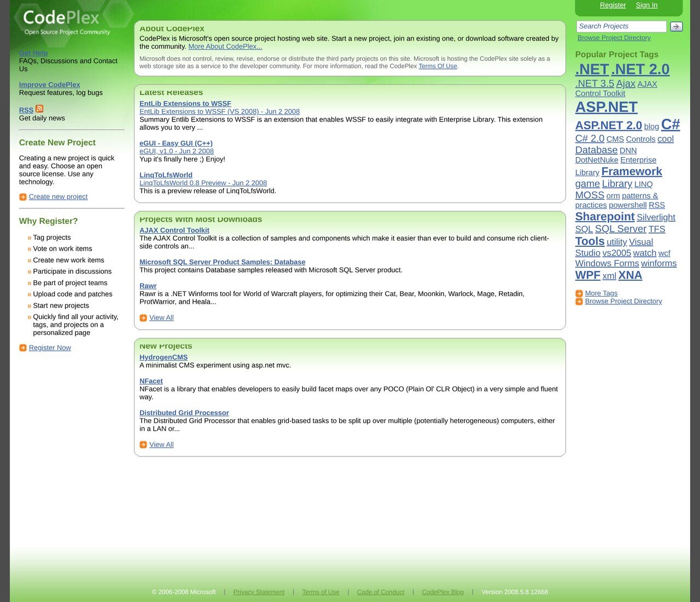Open Distributed Grid Processor project
The height and width of the screenshot is (602, 700).
click(184, 413)
